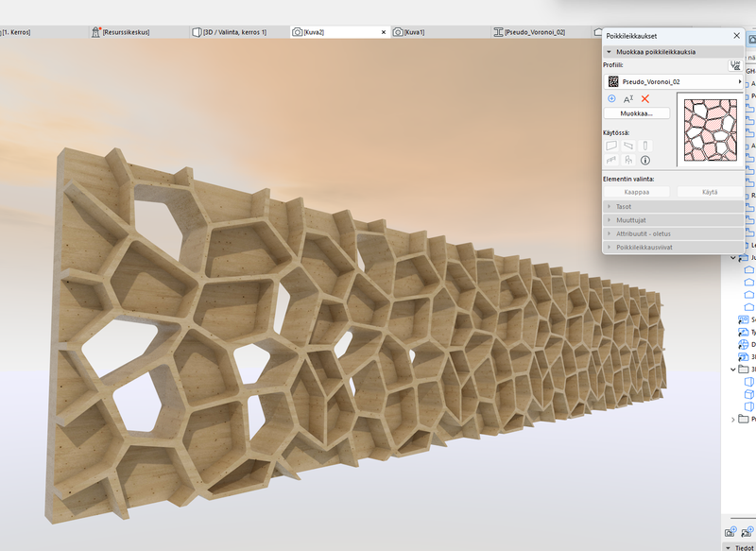
Task: Toggle the beam usage option under Käytössä
Action: (611, 160)
